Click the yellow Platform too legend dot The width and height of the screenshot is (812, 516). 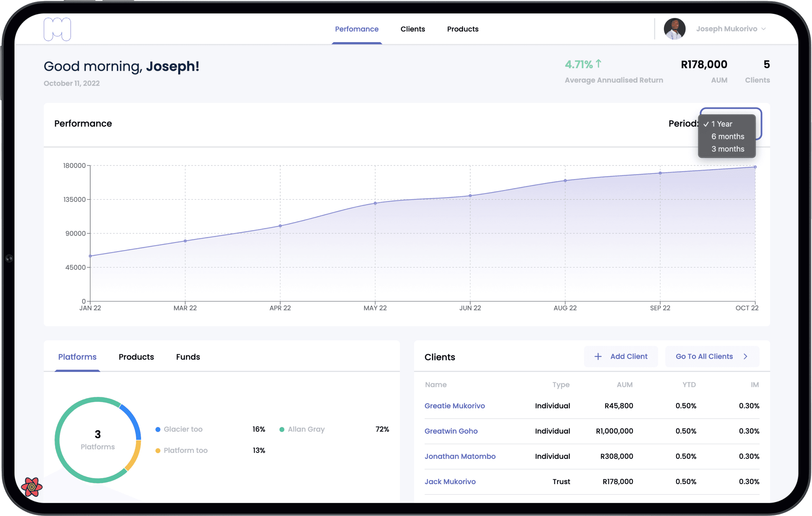point(158,451)
